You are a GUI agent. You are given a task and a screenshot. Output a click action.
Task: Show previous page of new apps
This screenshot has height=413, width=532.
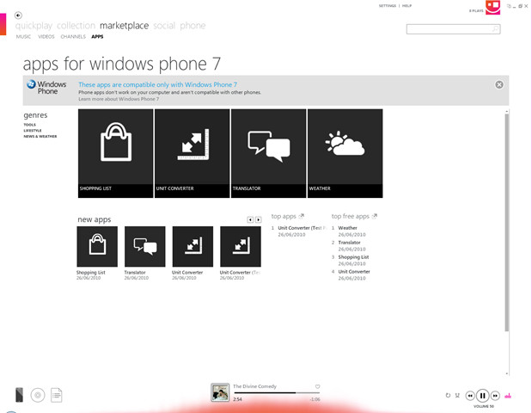(250, 219)
